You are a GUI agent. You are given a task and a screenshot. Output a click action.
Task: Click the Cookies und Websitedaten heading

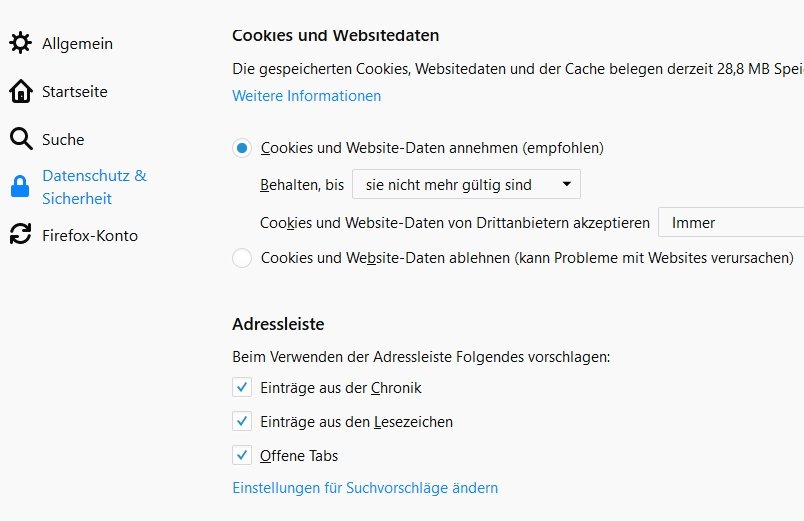[x=335, y=35]
